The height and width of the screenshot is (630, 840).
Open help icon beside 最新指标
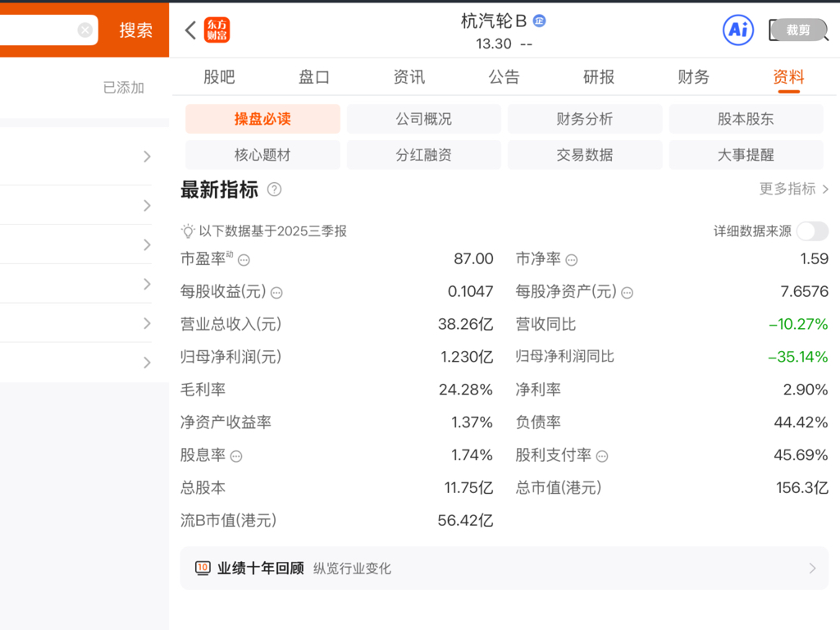(274, 189)
